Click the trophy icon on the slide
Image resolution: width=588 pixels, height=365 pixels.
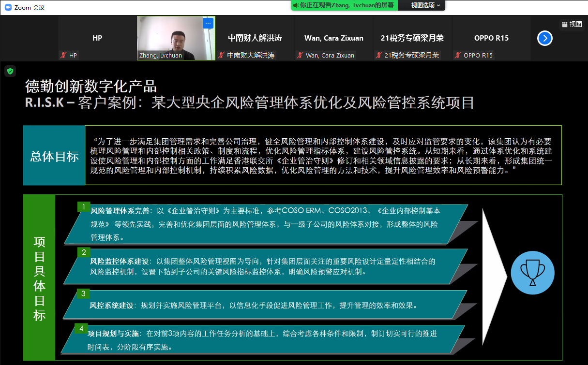(x=532, y=273)
